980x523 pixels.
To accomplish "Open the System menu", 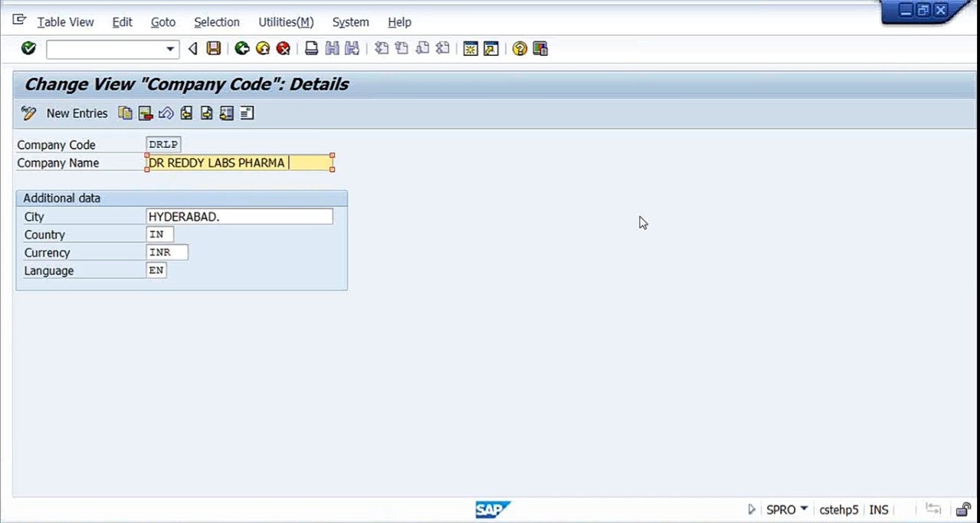I will point(350,22).
